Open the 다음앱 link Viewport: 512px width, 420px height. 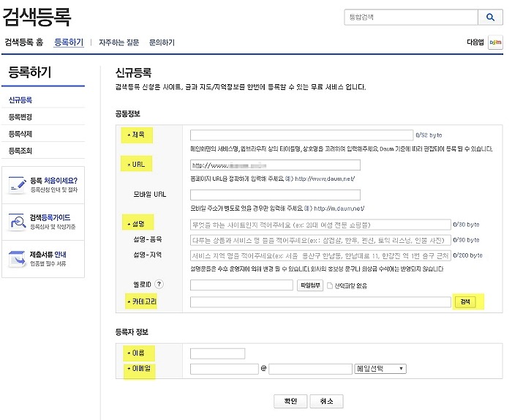coord(475,42)
